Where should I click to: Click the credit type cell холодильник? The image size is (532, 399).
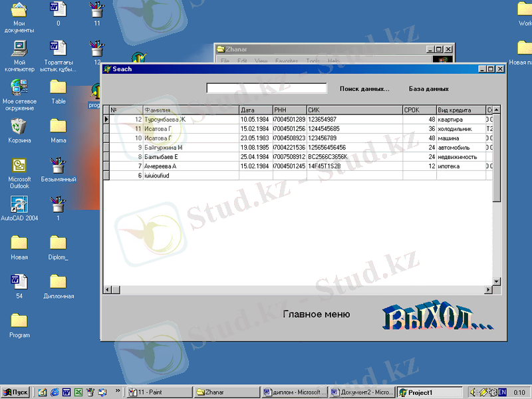461,129
